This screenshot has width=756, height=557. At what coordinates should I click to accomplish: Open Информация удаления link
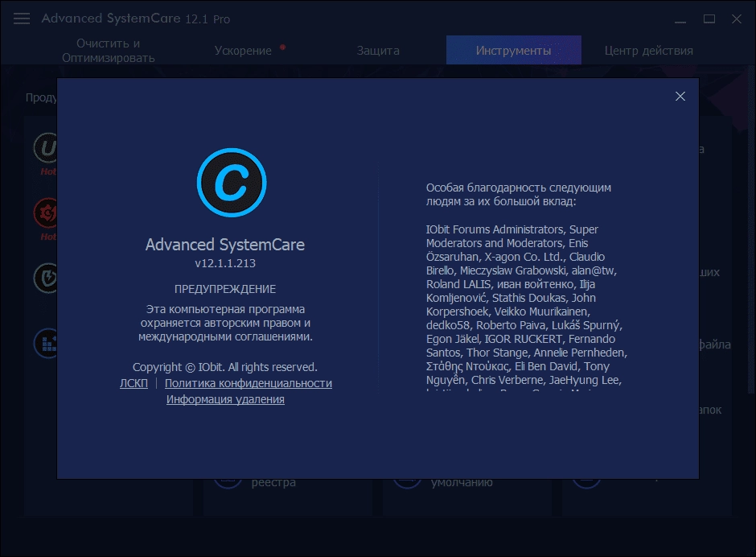[225, 400]
